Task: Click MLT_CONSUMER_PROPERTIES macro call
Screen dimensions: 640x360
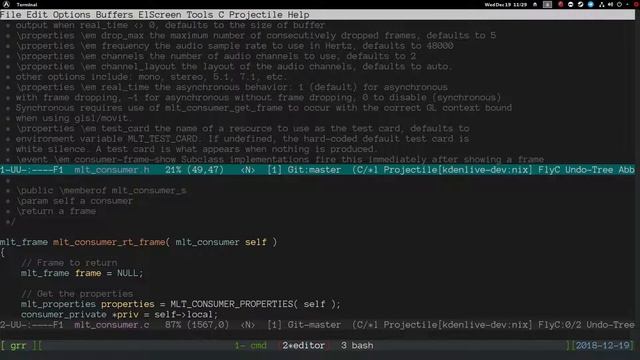Action: coord(231,304)
